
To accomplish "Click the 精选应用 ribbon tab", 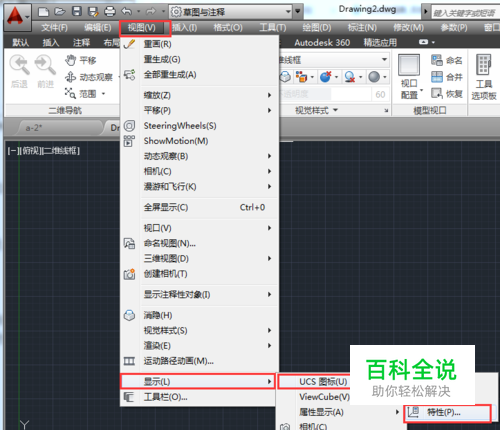I will 380,43.
